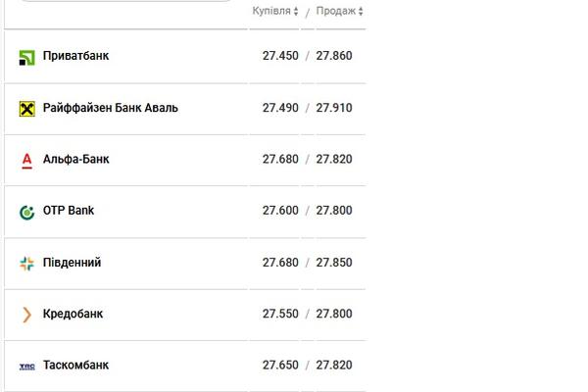Open the Альфа-Банк bank name link
The width and height of the screenshot is (588, 392).
coord(76,160)
